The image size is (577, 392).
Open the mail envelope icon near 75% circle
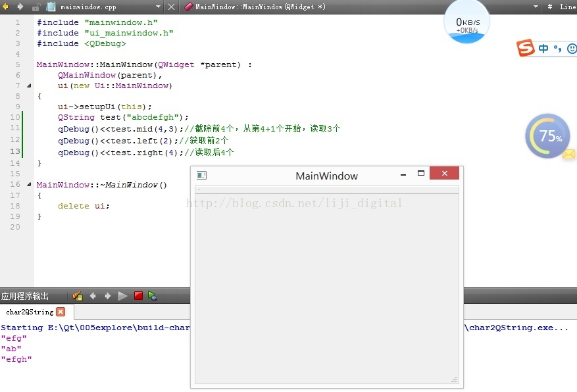click(x=568, y=154)
